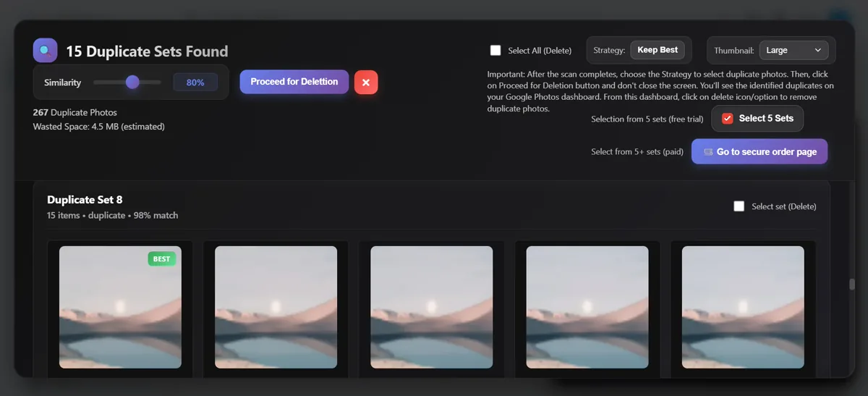Click the red X cancel button
The image size is (868, 396).
[x=366, y=83]
